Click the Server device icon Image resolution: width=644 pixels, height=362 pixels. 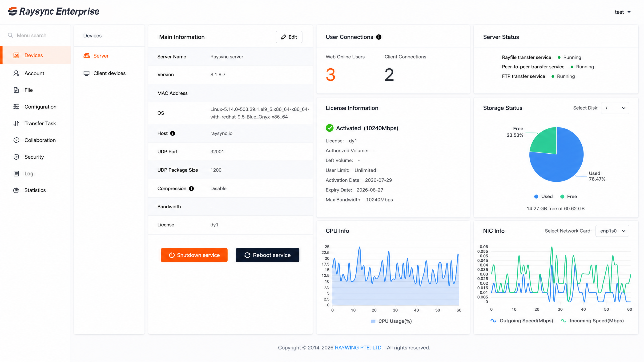point(86,56)
